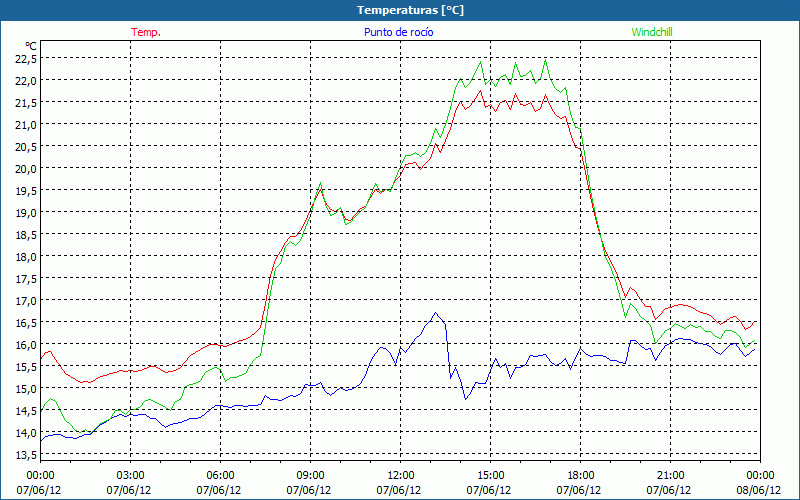800x500 pixels.
Task: Click the 14,5 y-axis value
Action: tap(26, 410)
